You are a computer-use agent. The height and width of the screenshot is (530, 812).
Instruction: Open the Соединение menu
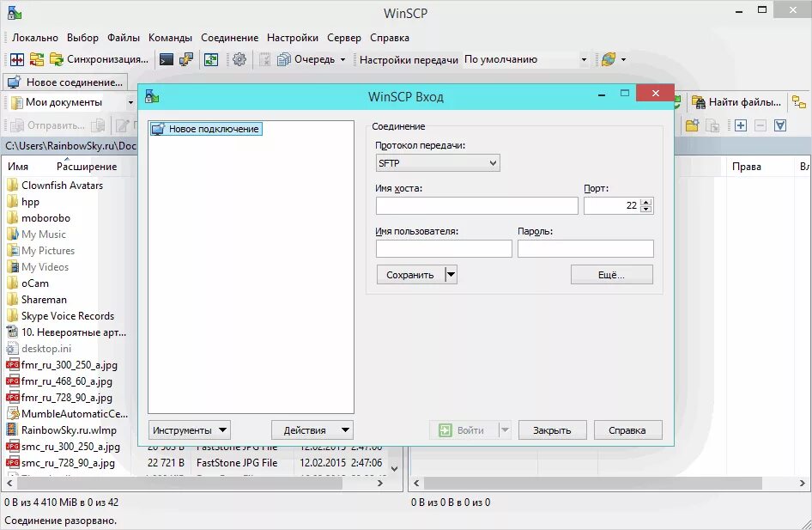click(229, 38)
